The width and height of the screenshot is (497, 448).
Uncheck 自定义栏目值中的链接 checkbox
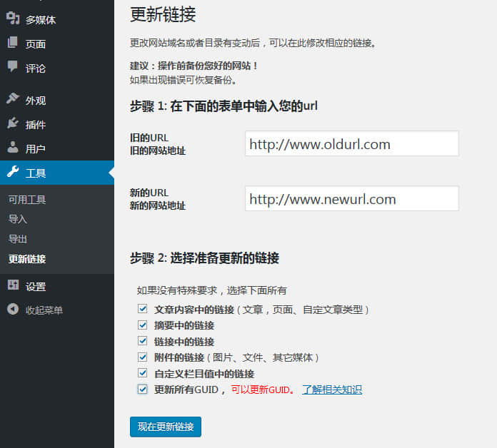[142, 373]
